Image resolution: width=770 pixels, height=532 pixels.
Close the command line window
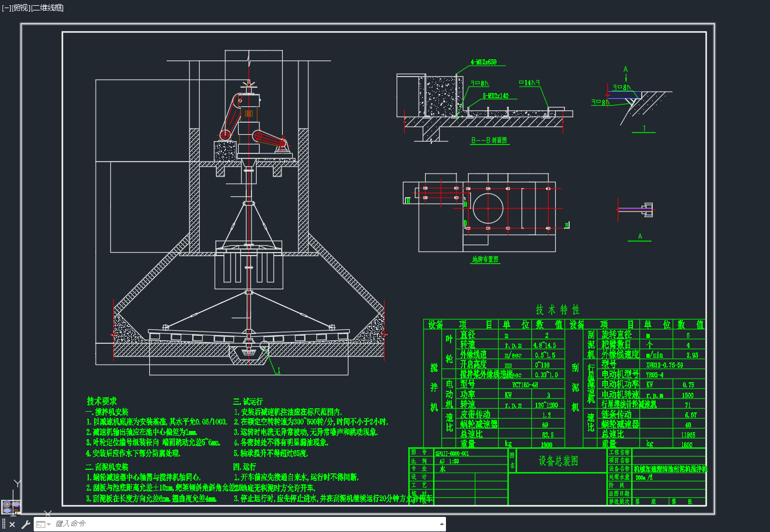click(x=12, y=524)
